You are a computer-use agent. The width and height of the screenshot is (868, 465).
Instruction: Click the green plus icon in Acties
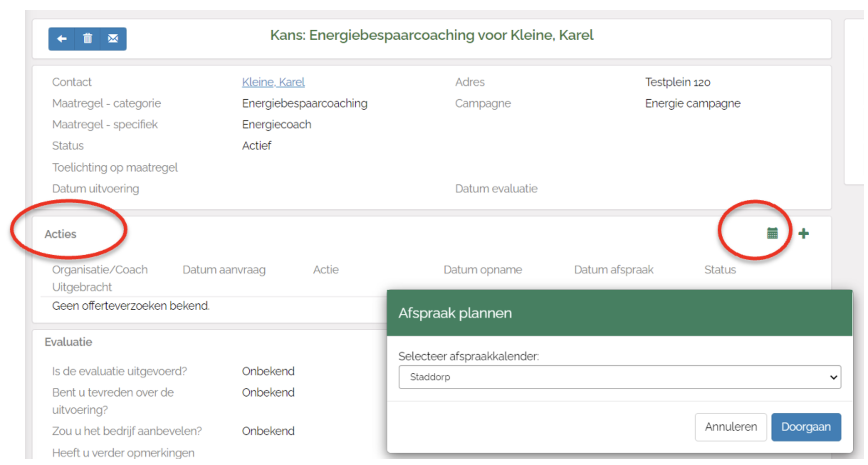click(803, 234)
